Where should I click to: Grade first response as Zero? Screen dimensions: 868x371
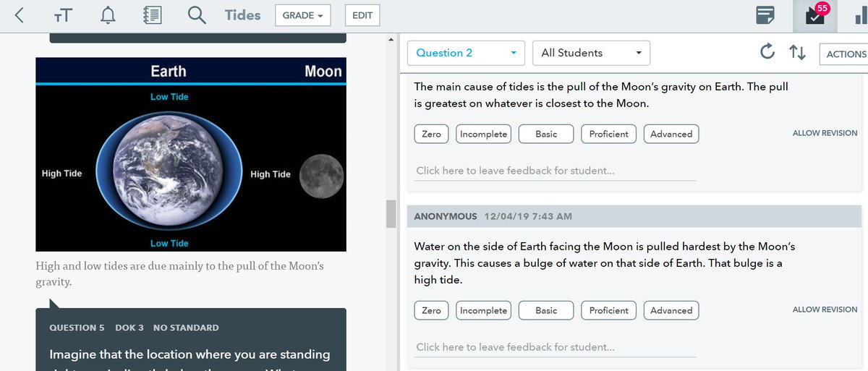tap(431, 134)
